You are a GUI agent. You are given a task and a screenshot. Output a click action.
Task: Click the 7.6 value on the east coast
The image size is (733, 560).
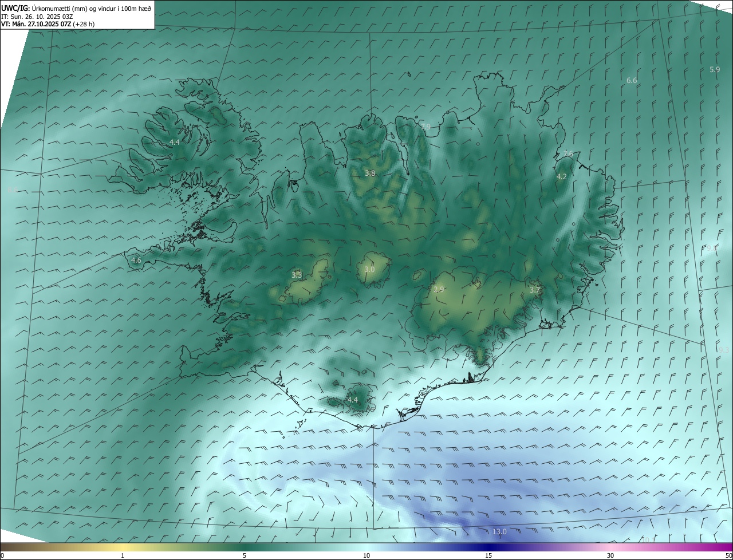(568, 153)
